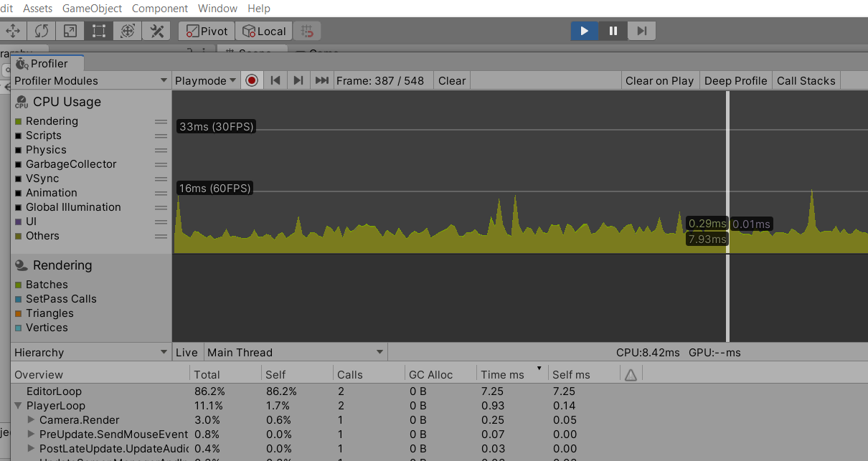Click the Profiler record button

point(251,80)
